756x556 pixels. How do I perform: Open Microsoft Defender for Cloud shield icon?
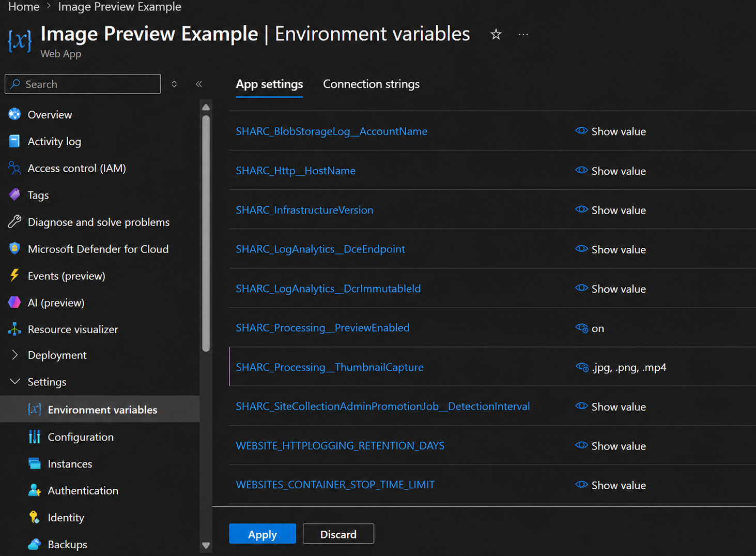tap(14, 249)
